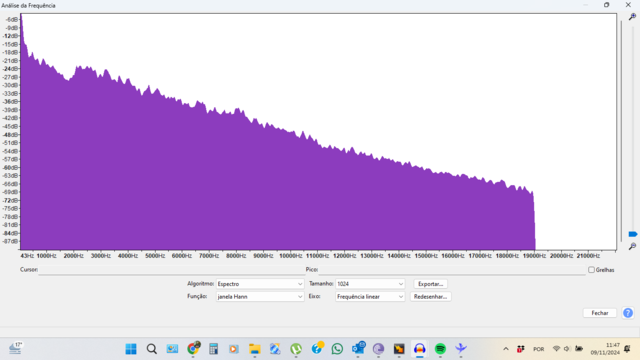Open the Função dropdown showing janela Hann

click(260, 297)
